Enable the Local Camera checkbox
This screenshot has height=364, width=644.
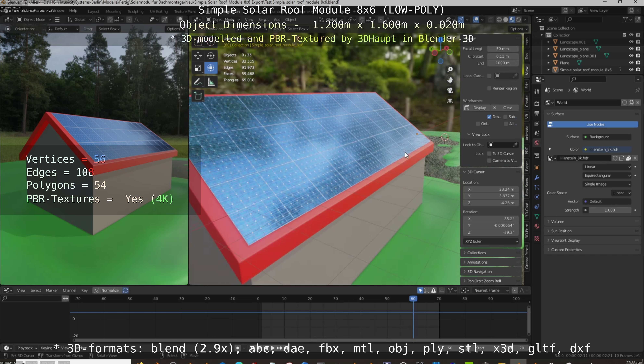pos(489,76)
